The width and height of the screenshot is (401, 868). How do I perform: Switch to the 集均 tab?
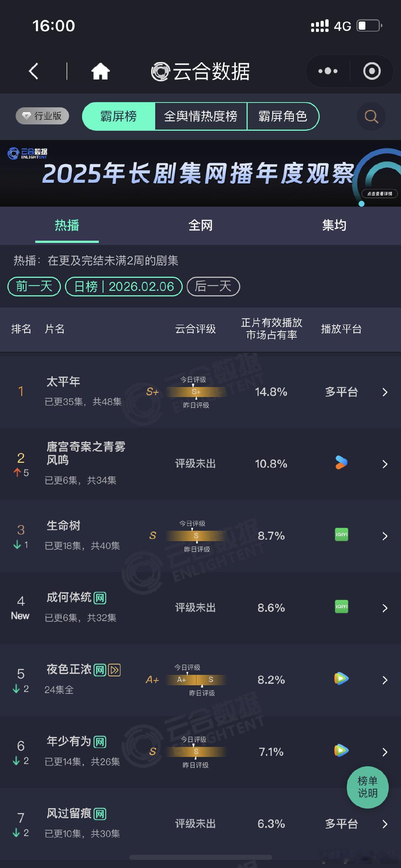coord(334,225)
